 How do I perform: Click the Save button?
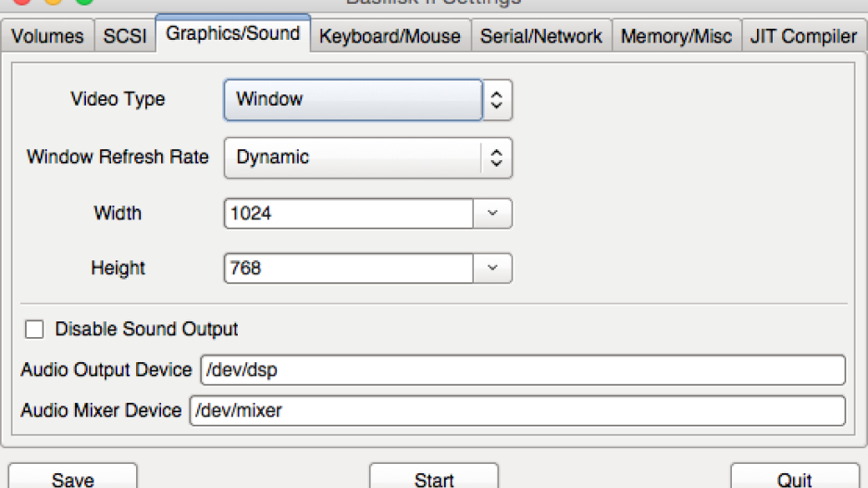coord(72,476)
